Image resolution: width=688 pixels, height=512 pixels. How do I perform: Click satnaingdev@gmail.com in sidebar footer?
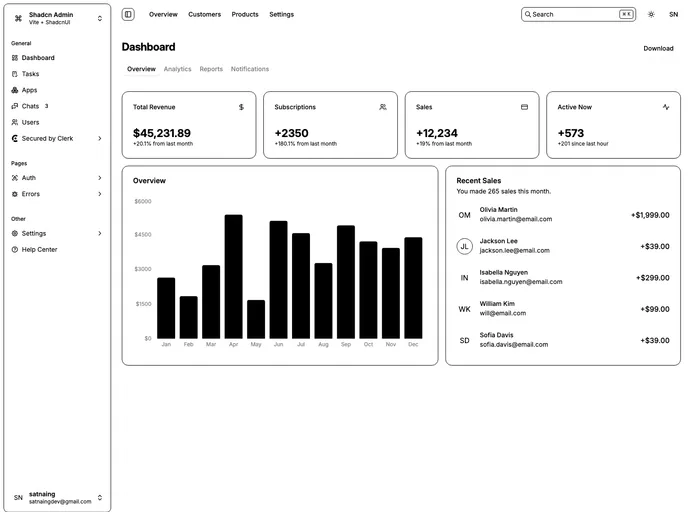[60, 501]
